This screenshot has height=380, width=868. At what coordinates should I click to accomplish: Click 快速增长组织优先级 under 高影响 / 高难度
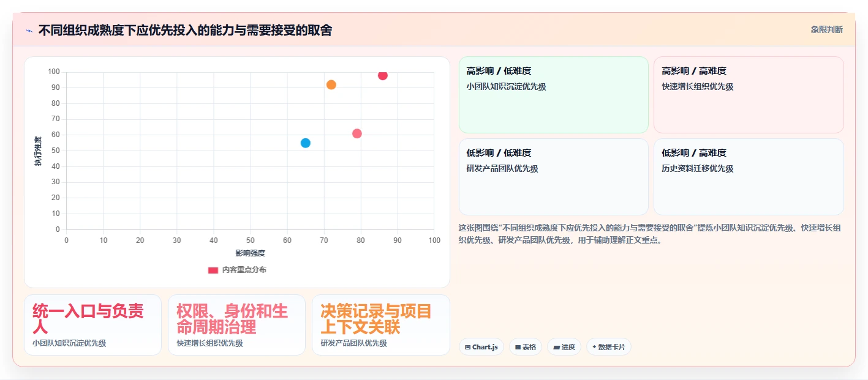click(697, 87)
